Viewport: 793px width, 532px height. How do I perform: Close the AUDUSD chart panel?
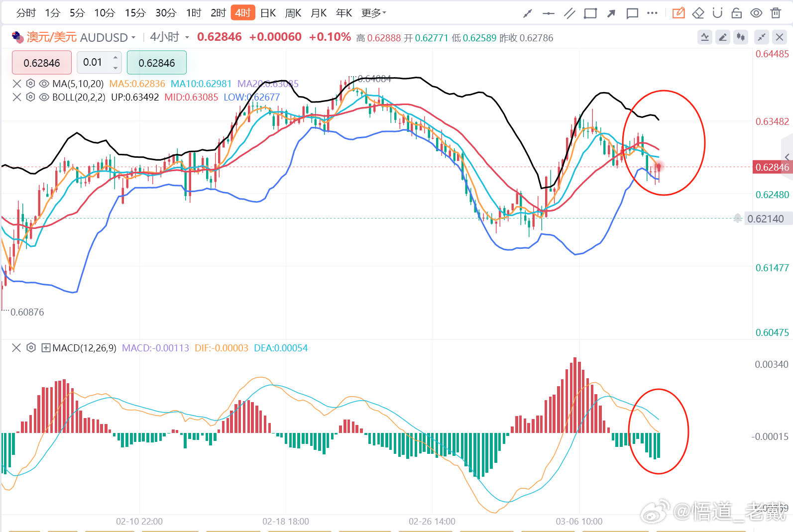click(x=780, y=37)
